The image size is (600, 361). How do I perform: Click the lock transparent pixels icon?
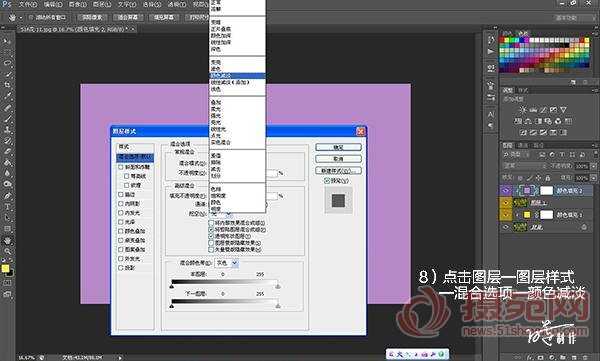click(x=520, y=178)
